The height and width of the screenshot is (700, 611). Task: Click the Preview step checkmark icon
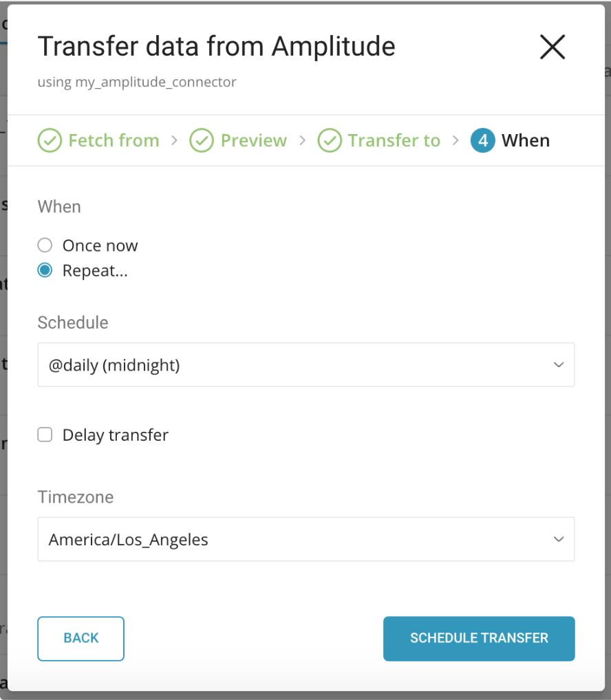(201, 140)
